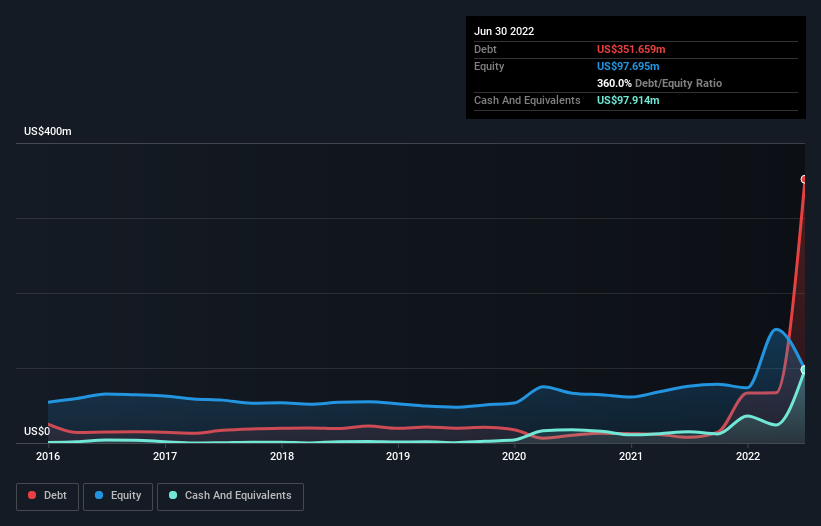
Task: Toggle the Cash And Equivalents legend button
Action: pyautogui.click(x=230, y=496)
